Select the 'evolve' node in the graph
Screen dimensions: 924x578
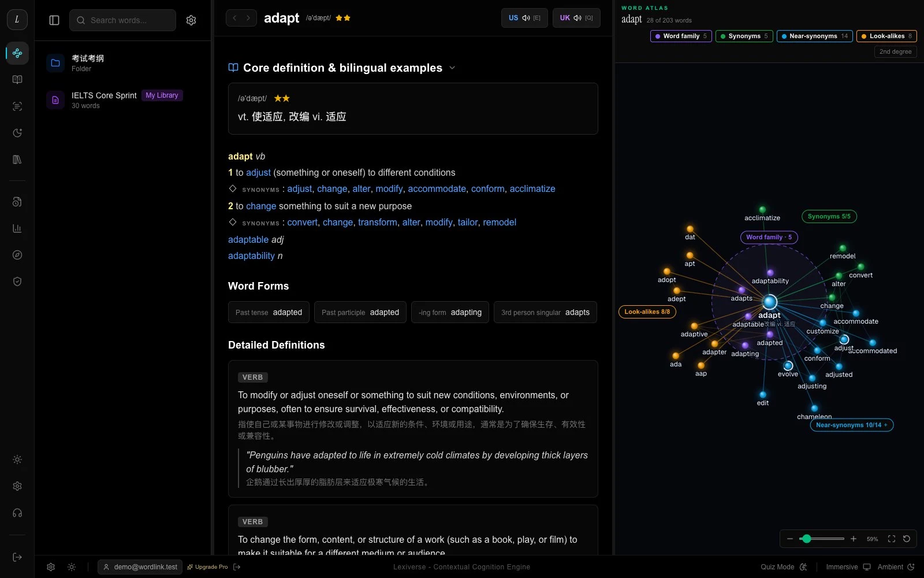coord(788,366)
